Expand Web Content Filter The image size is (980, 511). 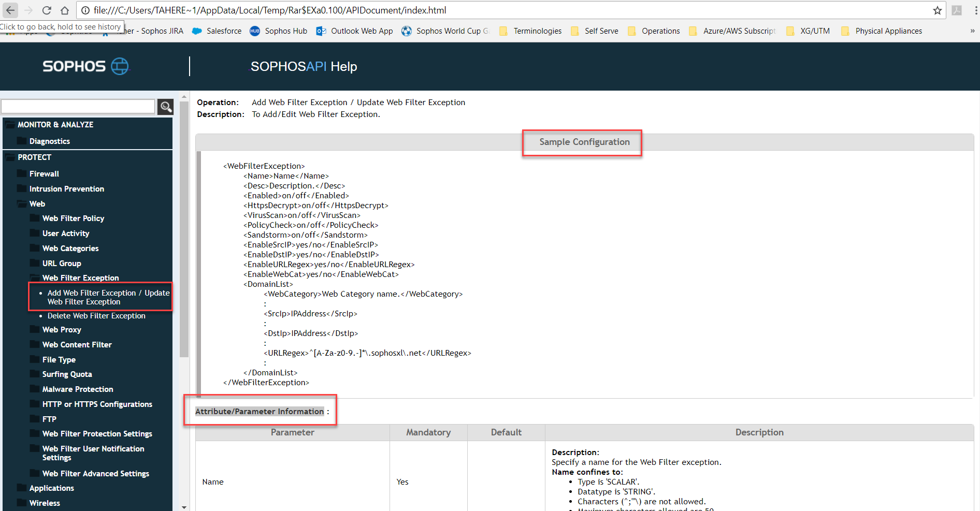pyautogui.click(x=77, y=345)
